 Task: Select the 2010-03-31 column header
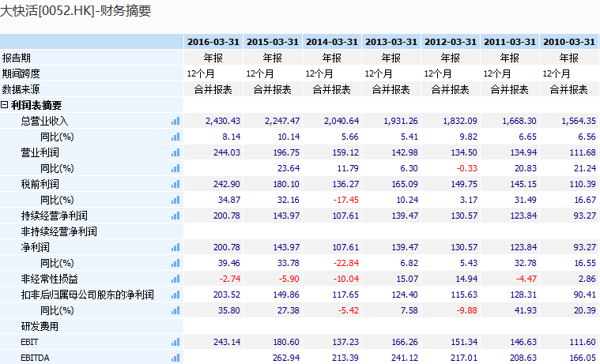569,42
